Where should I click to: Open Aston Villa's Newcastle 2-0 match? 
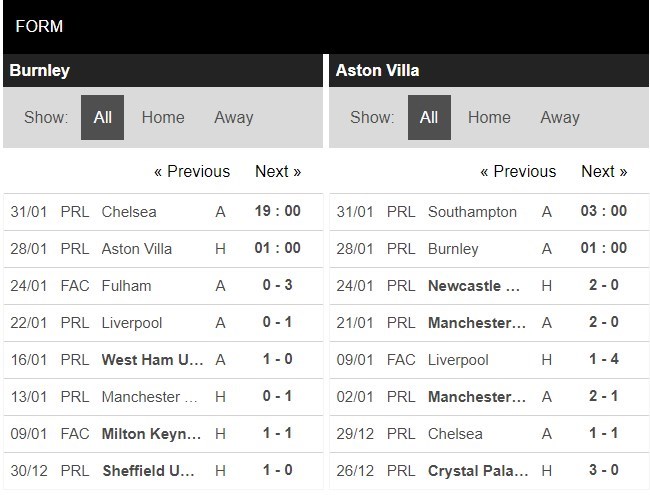(x=489, y=286)
